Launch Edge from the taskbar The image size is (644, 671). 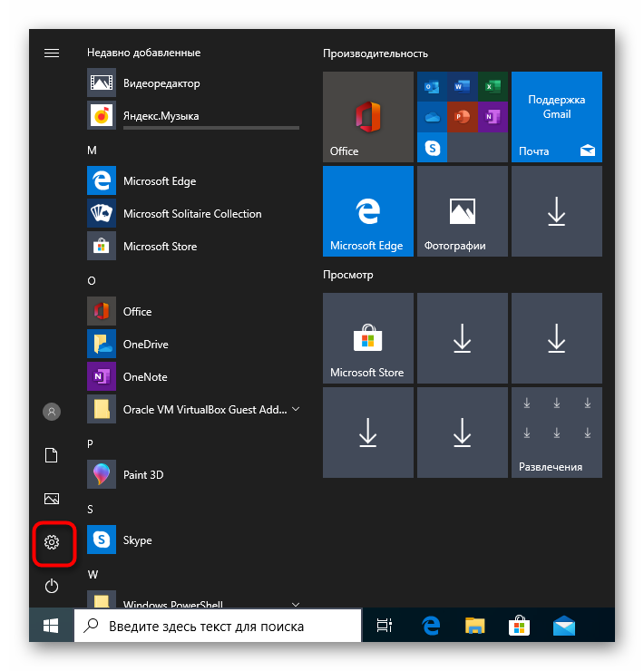(431, 626)
